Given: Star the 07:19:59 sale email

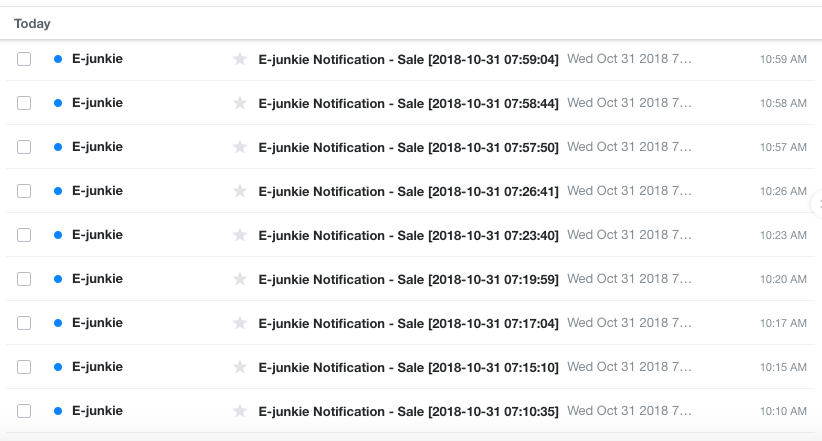Looking at the screenshot, I should (239, 279).
